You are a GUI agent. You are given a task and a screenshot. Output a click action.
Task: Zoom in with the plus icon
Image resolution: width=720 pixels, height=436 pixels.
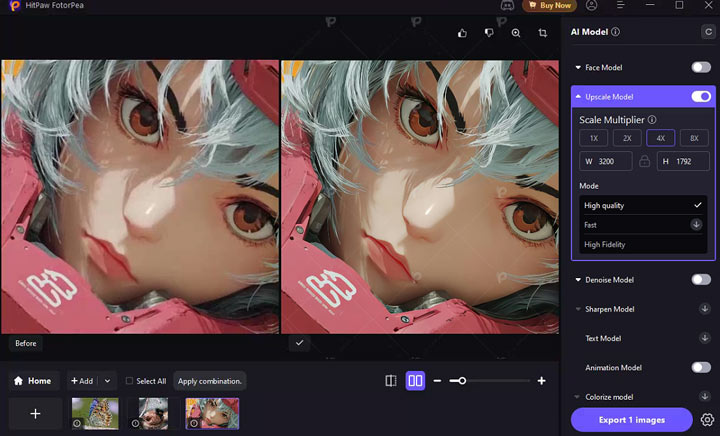coord(541,381)
